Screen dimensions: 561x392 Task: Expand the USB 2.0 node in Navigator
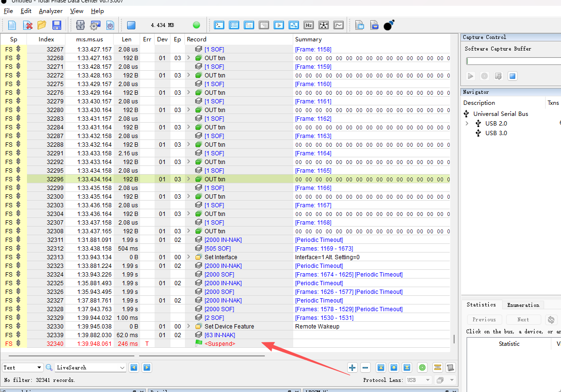coord(467,123)
